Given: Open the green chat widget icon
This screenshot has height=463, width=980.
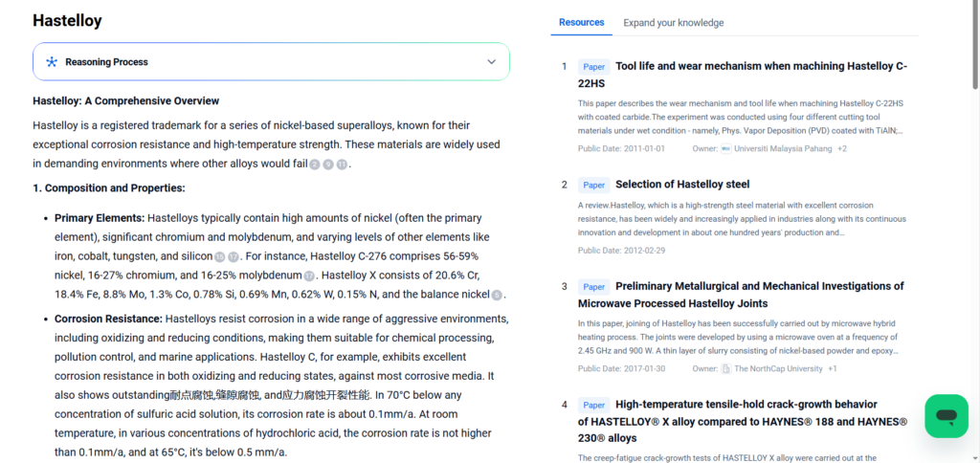Looking at the screenshot, I should coord(946,416).
